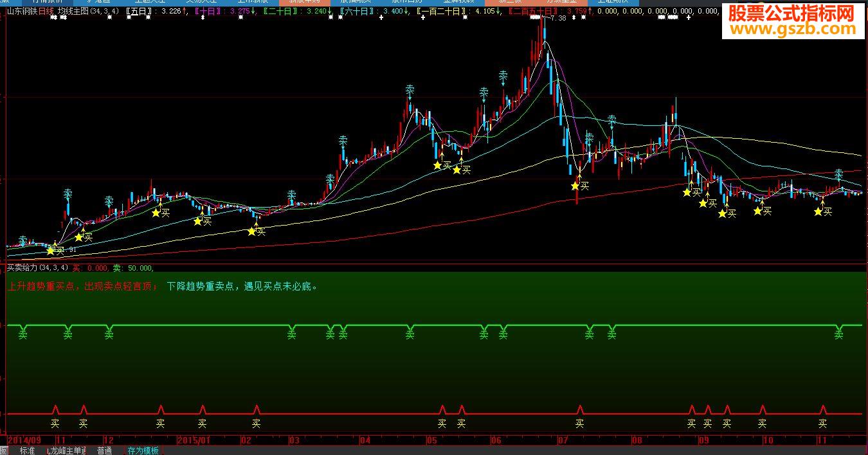Select the 04 month mark on time axis
The image size is (868, 455).
coord(365,441)
